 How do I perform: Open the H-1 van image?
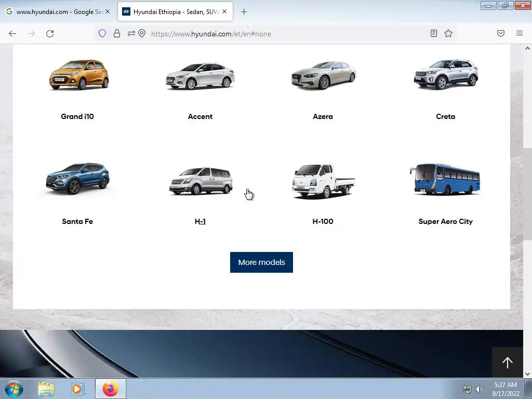tap(201, 181)
